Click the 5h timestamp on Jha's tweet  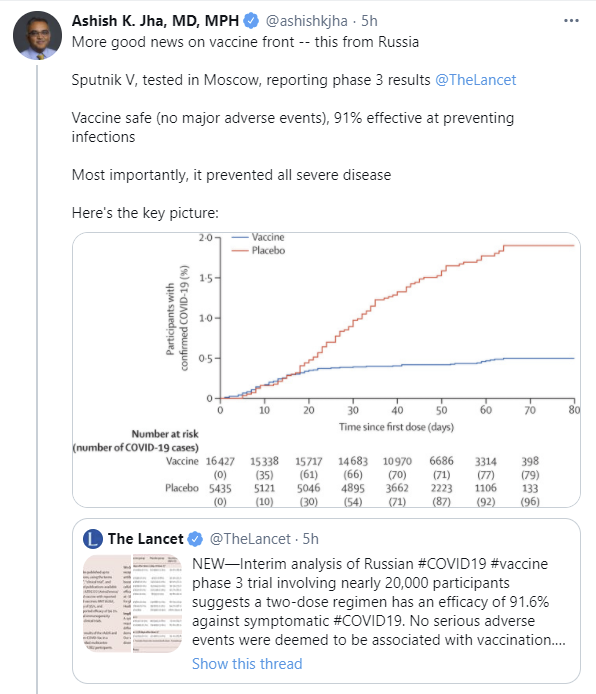click(369, 21)
